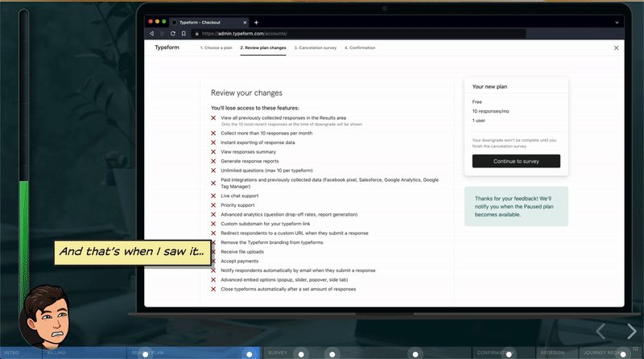
Task: Click 'You'll lose access to these features:' text
Action: pyautogui.click(x=255, y=108)
